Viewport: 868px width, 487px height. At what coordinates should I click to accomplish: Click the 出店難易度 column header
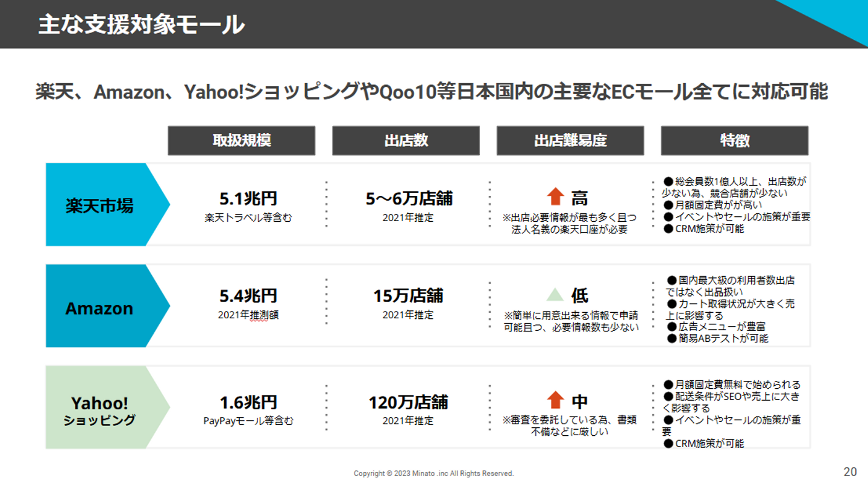click(x=570, y=140)
